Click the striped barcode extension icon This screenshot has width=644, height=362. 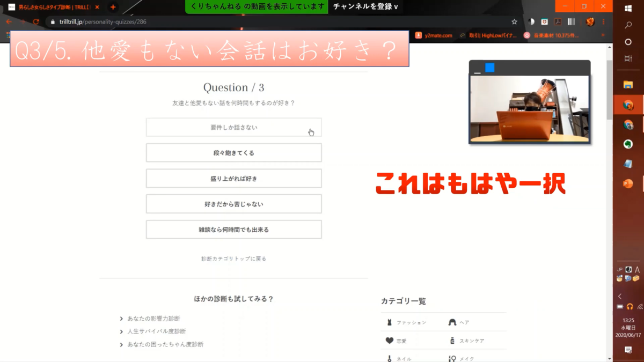tap(572, 22)
